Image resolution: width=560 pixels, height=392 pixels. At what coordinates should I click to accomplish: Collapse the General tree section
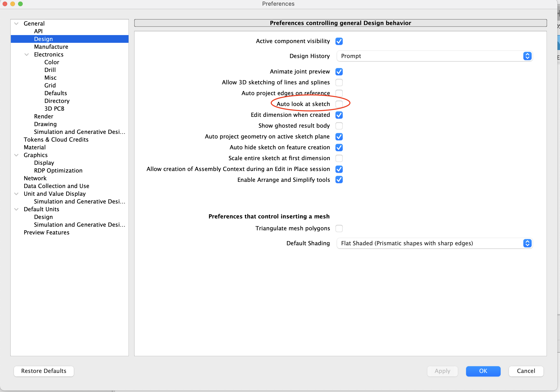(16, 24)
